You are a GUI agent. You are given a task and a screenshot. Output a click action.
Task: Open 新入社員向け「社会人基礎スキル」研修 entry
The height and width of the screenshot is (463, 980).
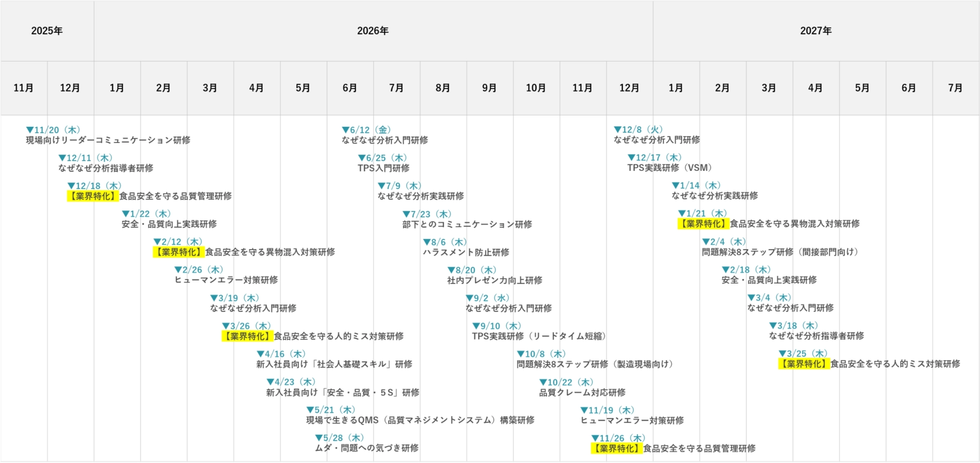pos(334,364)
